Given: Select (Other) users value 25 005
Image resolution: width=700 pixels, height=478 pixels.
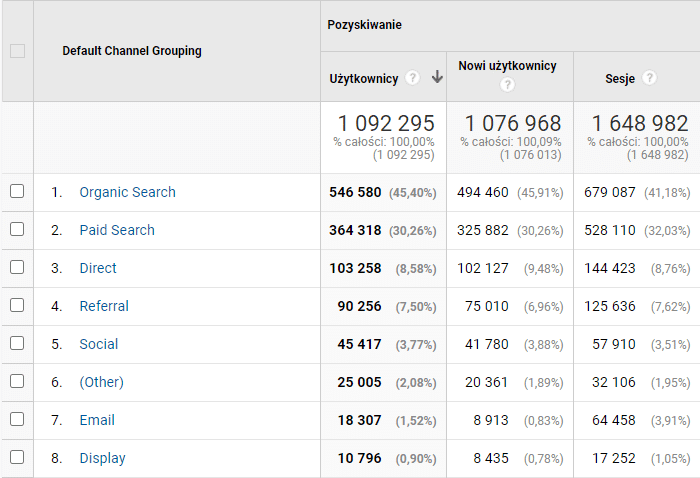Looking at the screenshot, I should coord(359,382).
